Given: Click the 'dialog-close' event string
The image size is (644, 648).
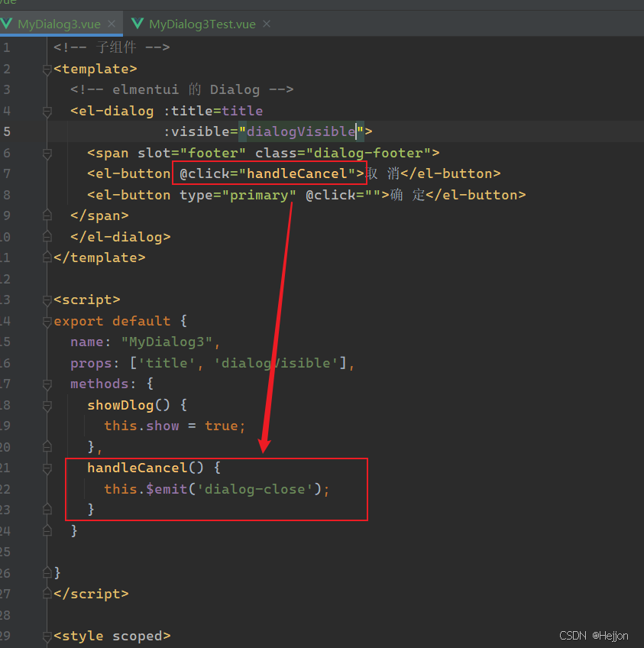Looking at the screenshot, I should (x=254, y=489).
